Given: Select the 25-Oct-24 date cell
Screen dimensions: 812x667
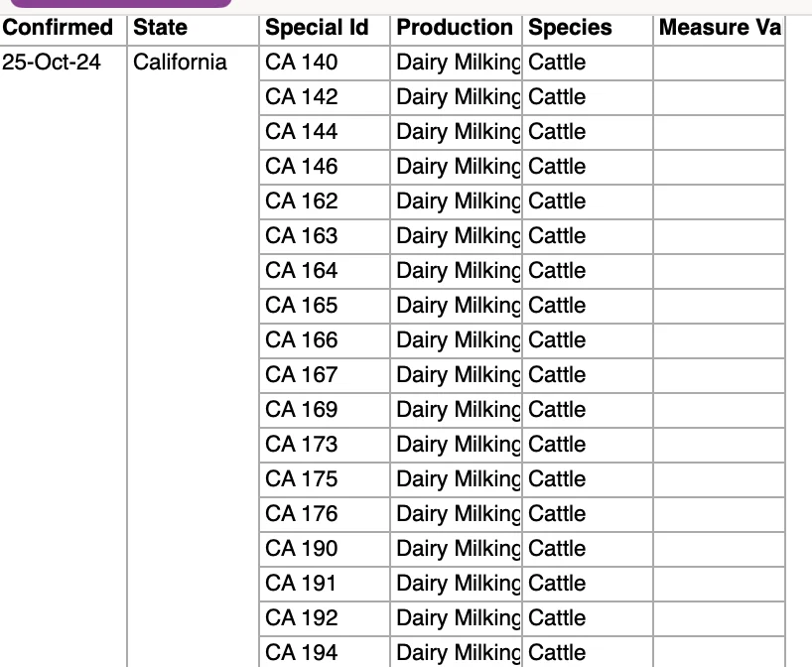Looking at the screenshot, I should (52, 63).
